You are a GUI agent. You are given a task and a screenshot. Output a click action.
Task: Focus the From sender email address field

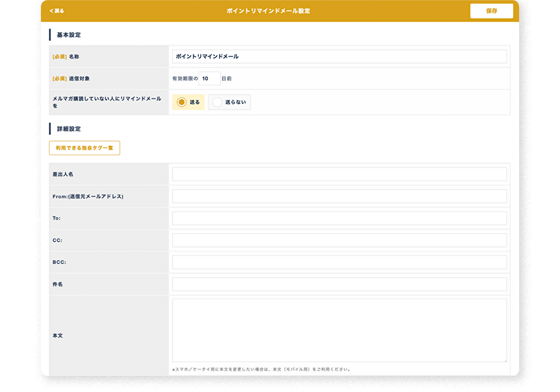tap(339, 197)
